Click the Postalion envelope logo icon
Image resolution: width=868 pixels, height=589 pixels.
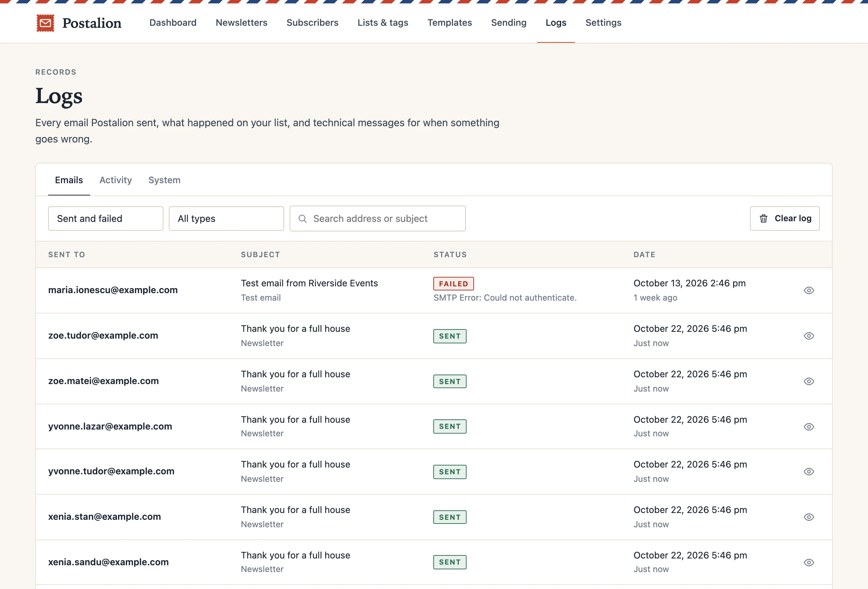pos(45,23)
